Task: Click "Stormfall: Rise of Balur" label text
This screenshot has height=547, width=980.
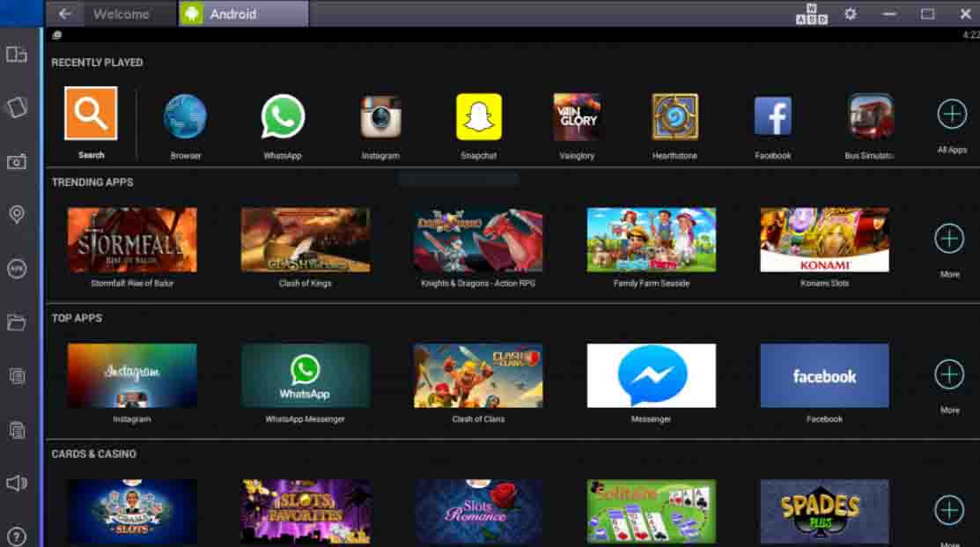Action: 132,284
